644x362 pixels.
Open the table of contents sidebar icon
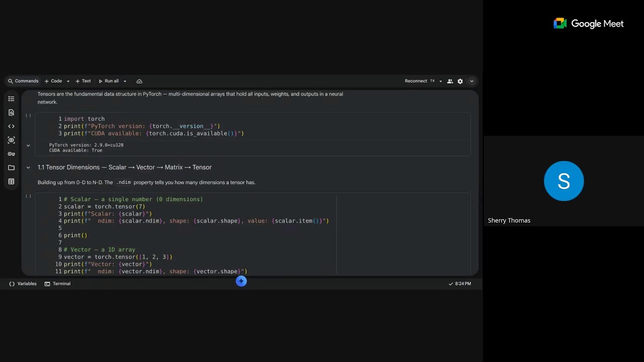[11, 99]
